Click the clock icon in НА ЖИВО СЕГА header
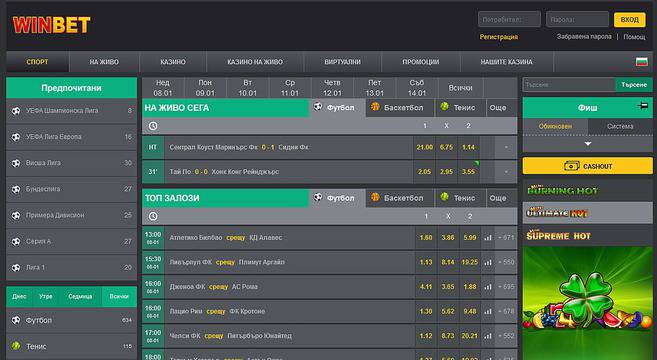 tap(153, 126)
